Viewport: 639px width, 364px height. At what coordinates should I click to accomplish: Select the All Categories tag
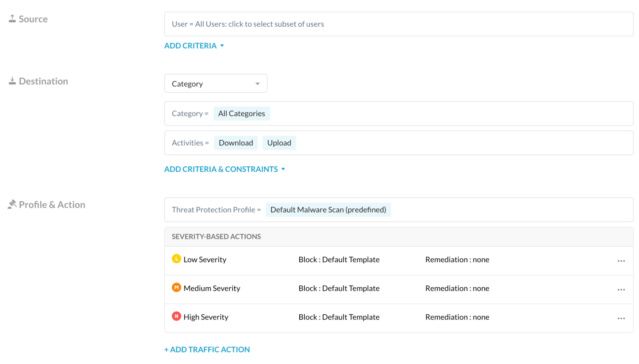click(x=241, y=114)
